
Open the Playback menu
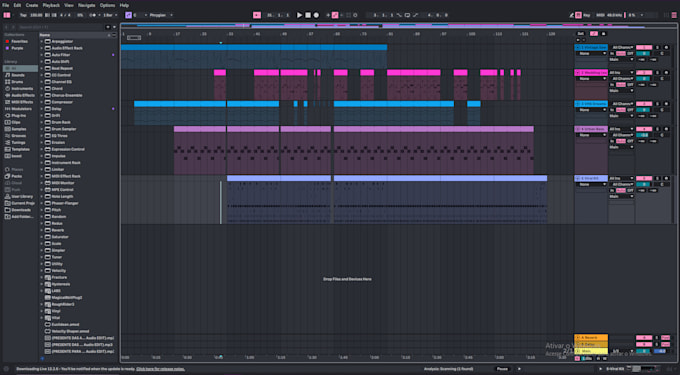tap(51, 5)
